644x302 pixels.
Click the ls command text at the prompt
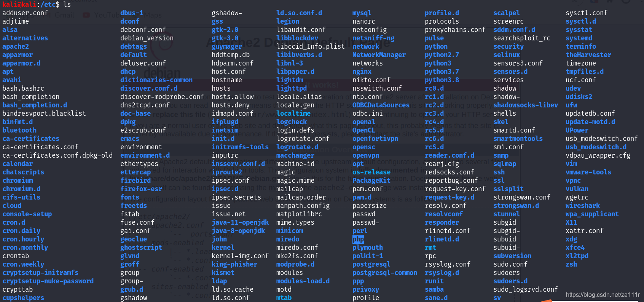(x=67, y=5)
